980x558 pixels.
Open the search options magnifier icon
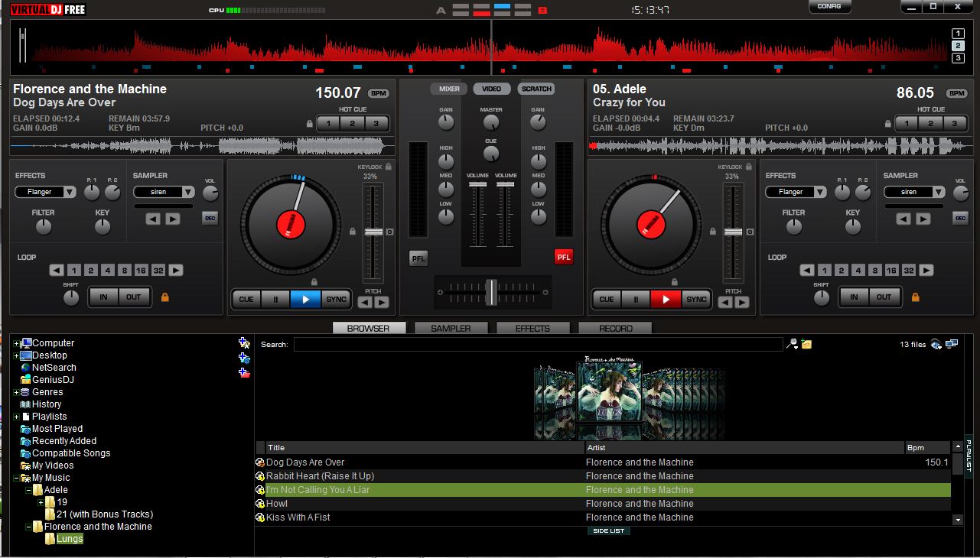(793, 343)
